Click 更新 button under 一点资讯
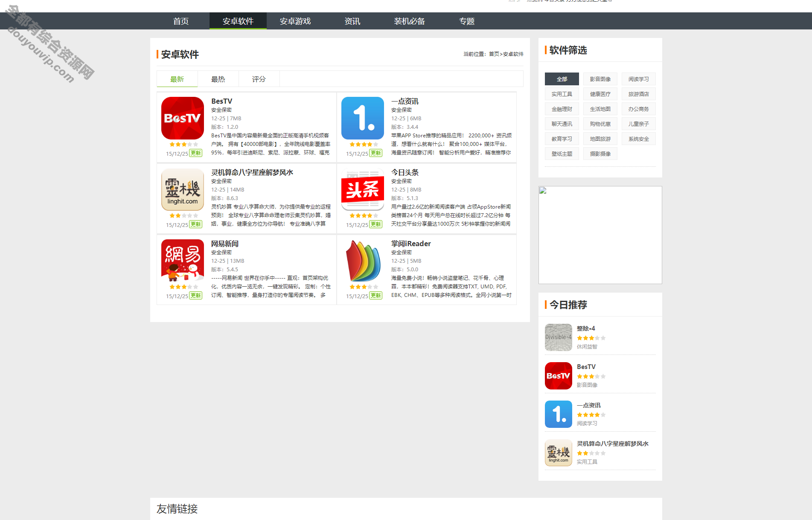The image size is (812, 520). click(376, 153)
